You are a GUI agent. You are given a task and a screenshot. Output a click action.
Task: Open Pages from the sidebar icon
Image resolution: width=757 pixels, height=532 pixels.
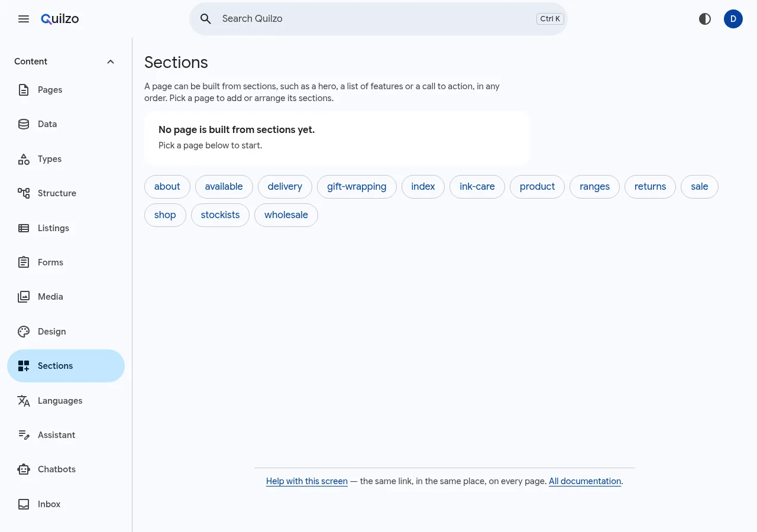(x=24, y=90)
